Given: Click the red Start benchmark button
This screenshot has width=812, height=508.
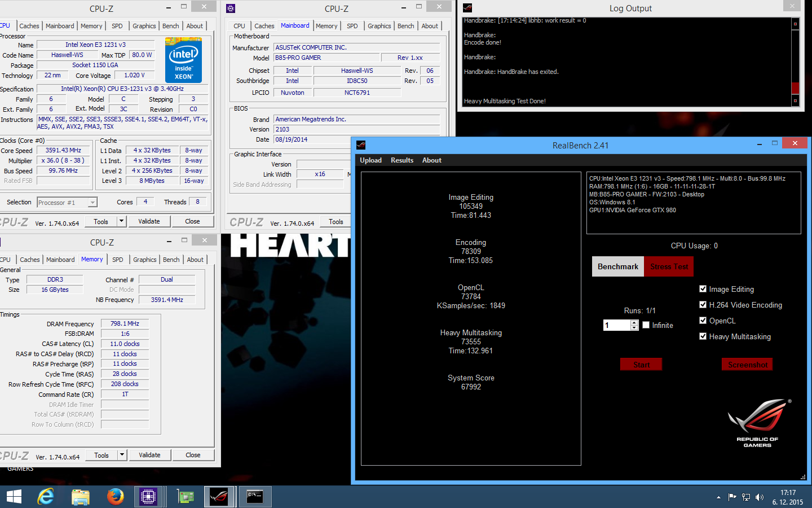Looking at the screenshot, I should 641,365.
